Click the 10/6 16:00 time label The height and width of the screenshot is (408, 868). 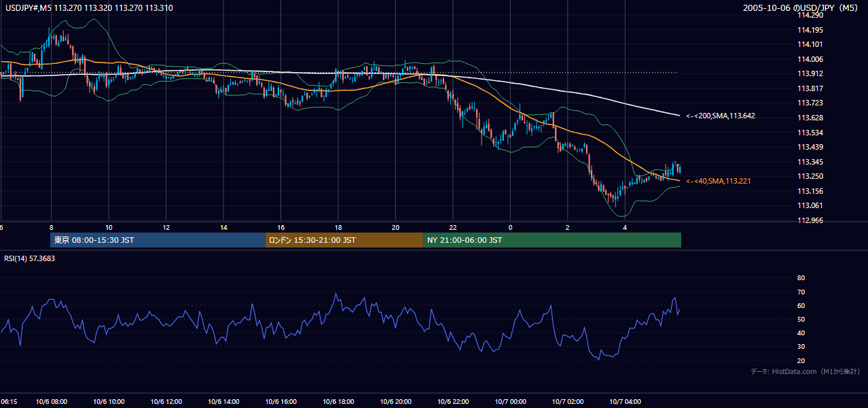click(281, 402)
